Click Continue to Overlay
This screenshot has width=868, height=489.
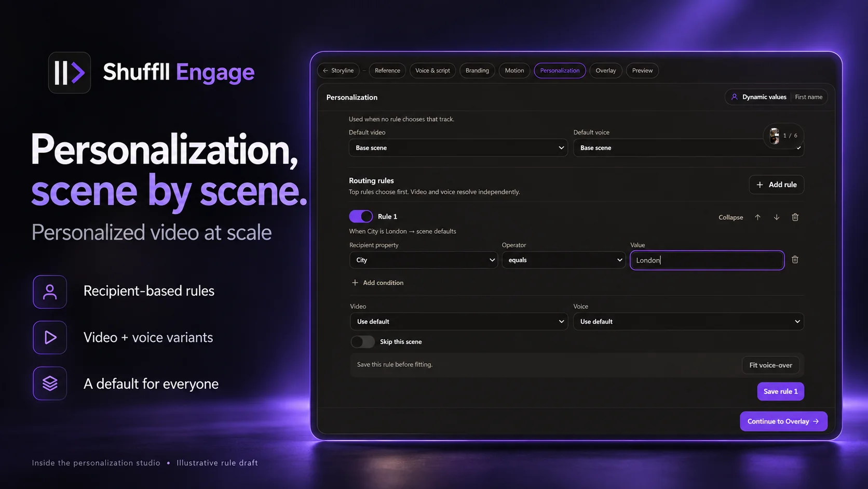pos(783,421)
